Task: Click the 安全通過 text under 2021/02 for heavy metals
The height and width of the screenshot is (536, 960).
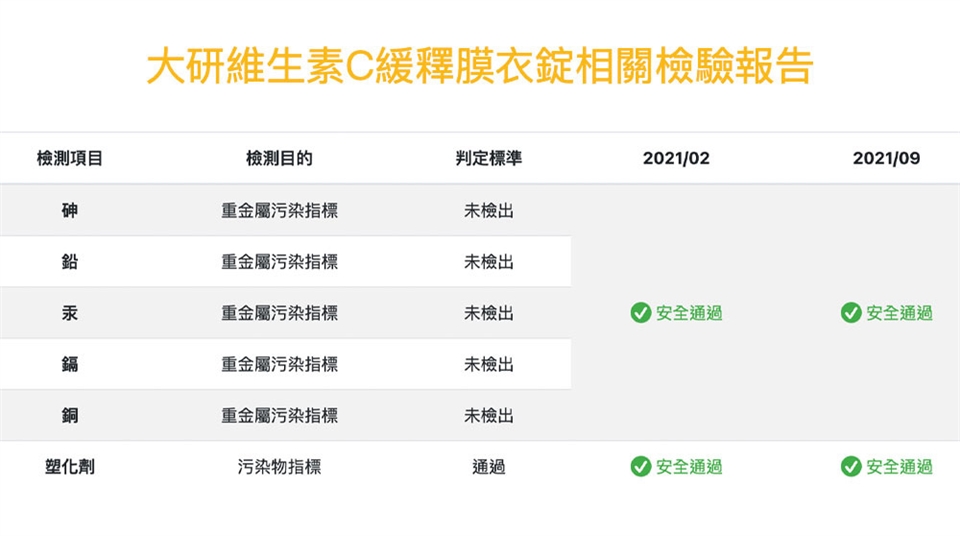Action: pyautogui.click(x=689, y=313)
